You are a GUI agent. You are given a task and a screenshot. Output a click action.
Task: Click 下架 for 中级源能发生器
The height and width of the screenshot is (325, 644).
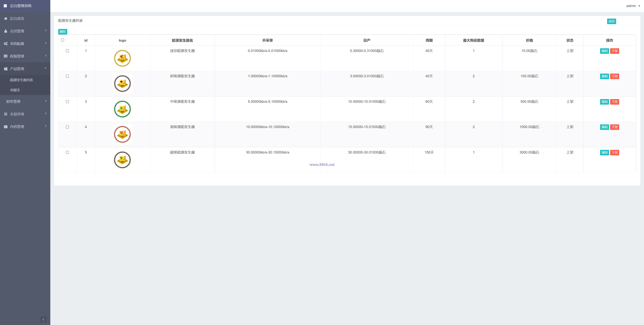tap(614, 102)
